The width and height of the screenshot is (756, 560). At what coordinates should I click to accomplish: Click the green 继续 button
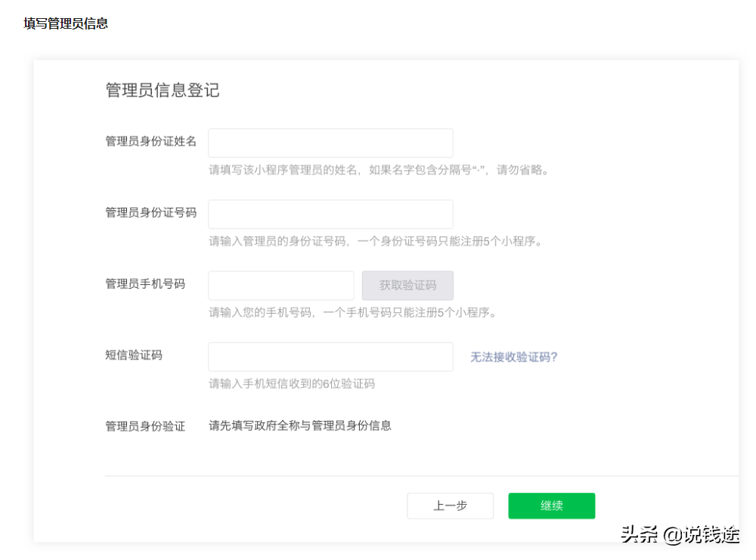coord(551,506)
